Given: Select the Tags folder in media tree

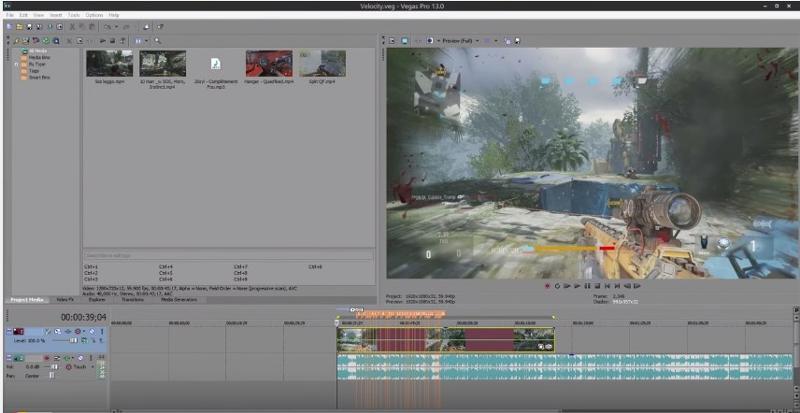Looking at the screenshot, I should [x=31, y=71].
